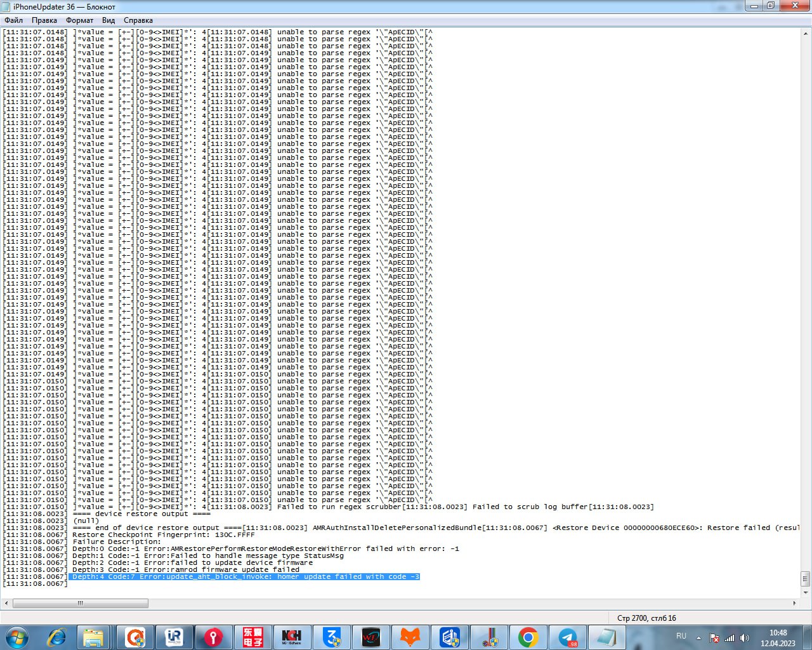The height and width of the screenshot is (650, 812).
Task: Open the red Chinese-character app in taskbar
Action: [252, 637]
